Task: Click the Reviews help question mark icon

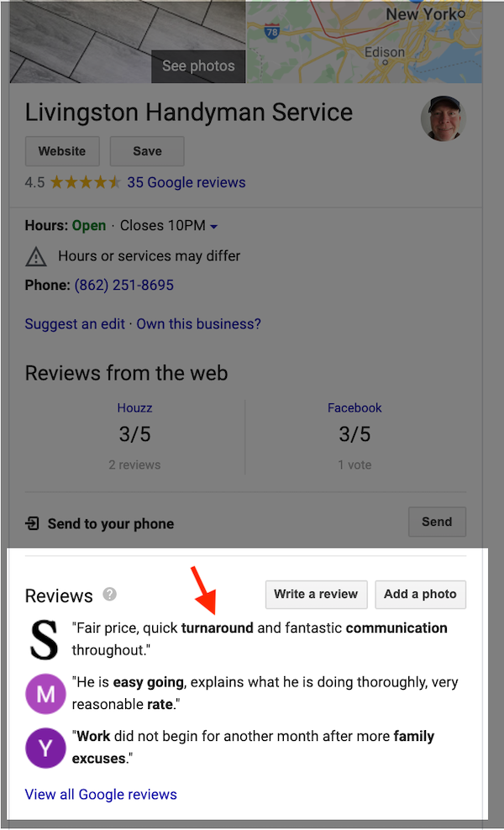Action: [109, 594]
